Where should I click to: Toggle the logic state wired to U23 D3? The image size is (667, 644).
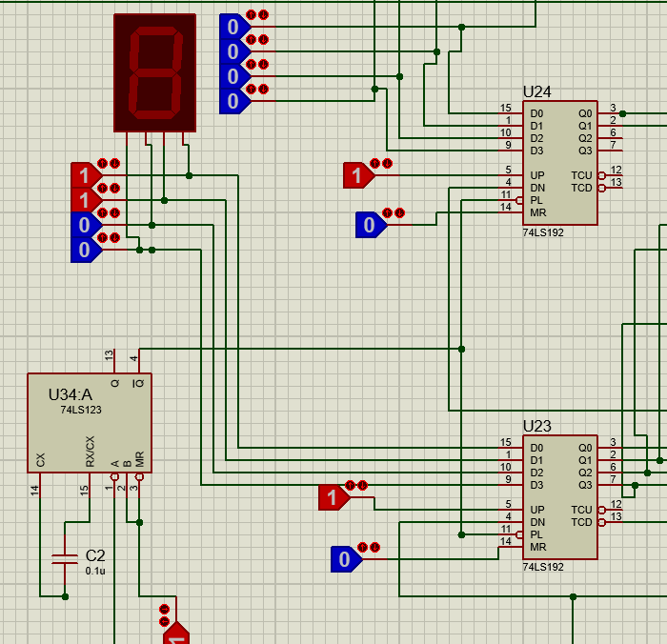point(86,250)
